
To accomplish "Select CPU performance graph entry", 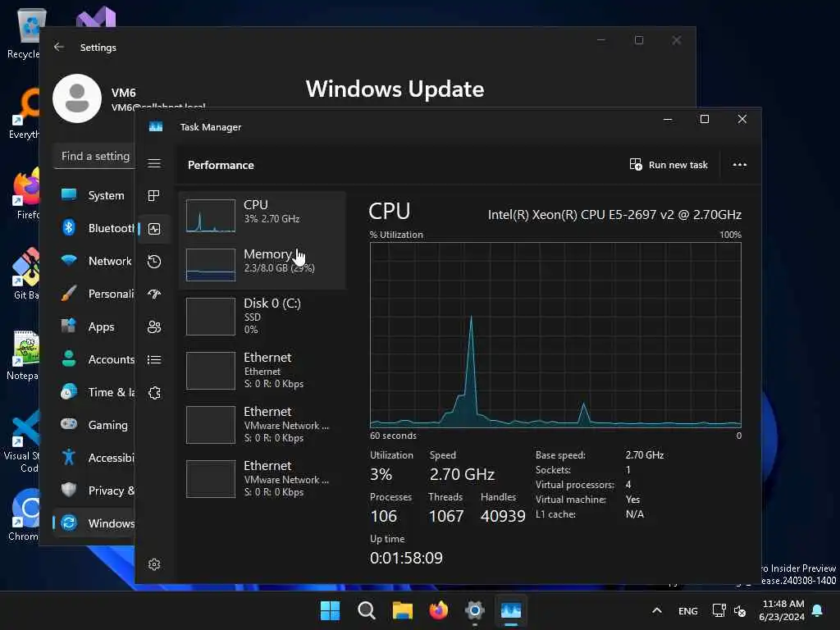I will 262,216.
